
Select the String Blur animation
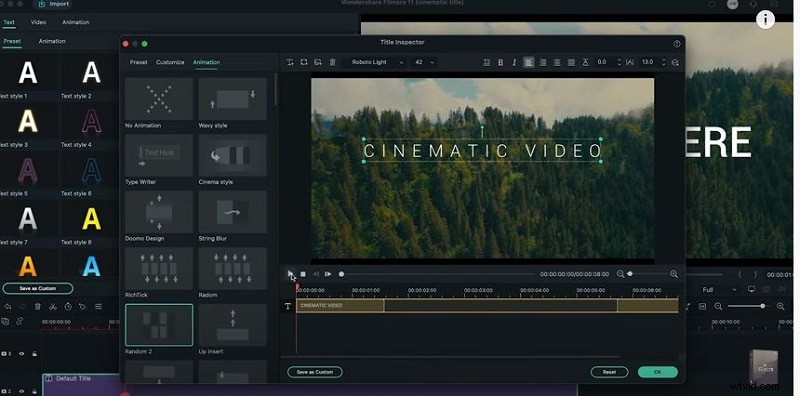click(233, 212)
